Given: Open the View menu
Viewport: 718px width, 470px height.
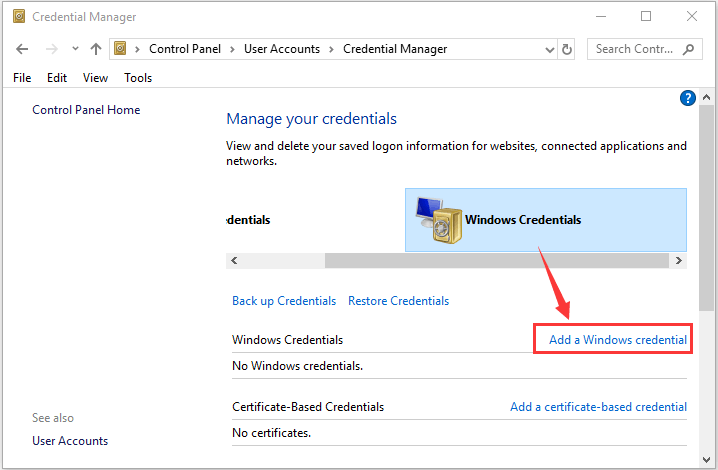Looking at the screenshot, I should point(95,78).
